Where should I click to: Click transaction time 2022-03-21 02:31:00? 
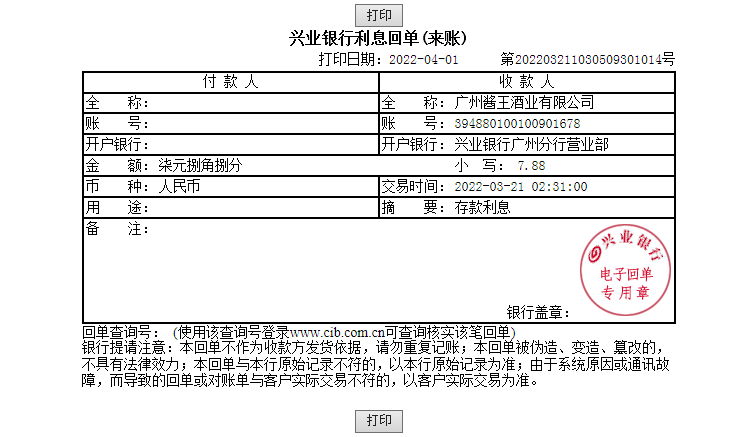pyautogui.click(x=521, y=187)
